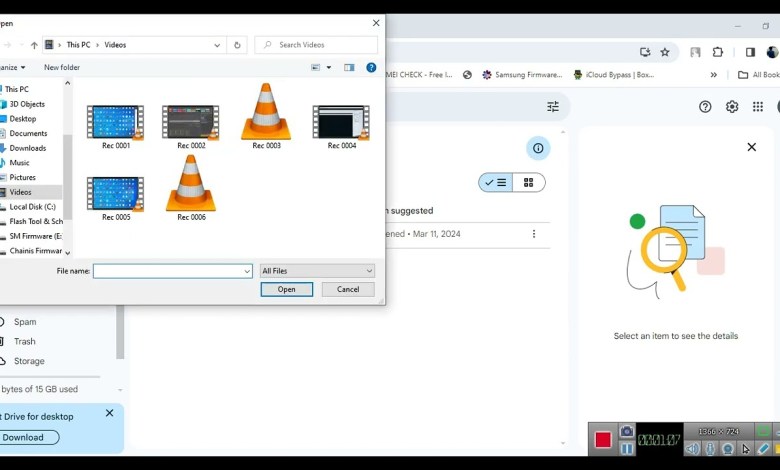Open Chrome extensions puzzle icon
Viewport: 780px width, 470px height.
[x=717, y=52]
